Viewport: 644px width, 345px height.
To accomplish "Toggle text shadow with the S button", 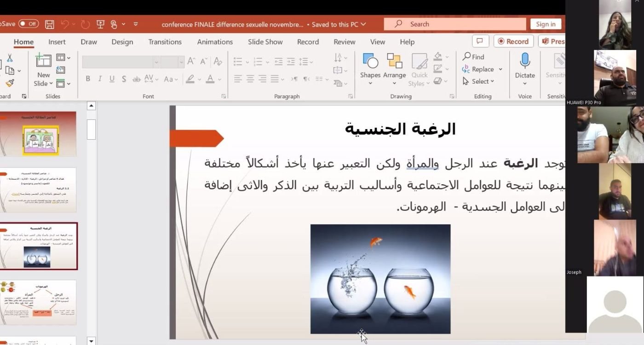I will point(124,79).
